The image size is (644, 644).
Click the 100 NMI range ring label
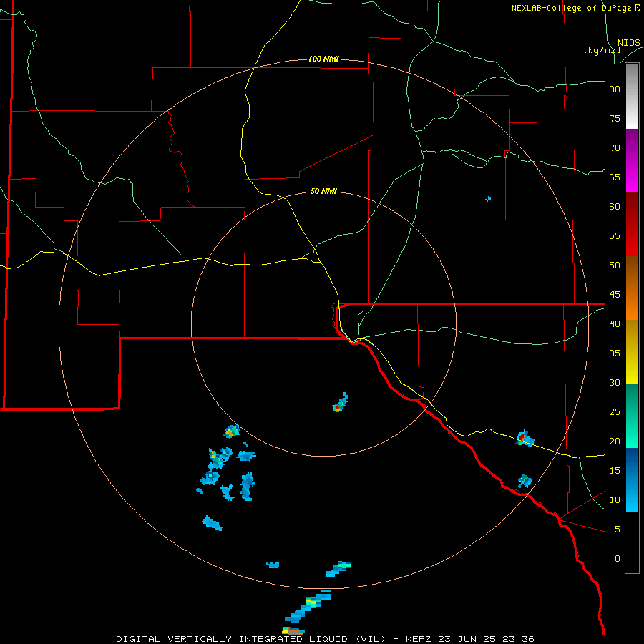tap(323, 59)
